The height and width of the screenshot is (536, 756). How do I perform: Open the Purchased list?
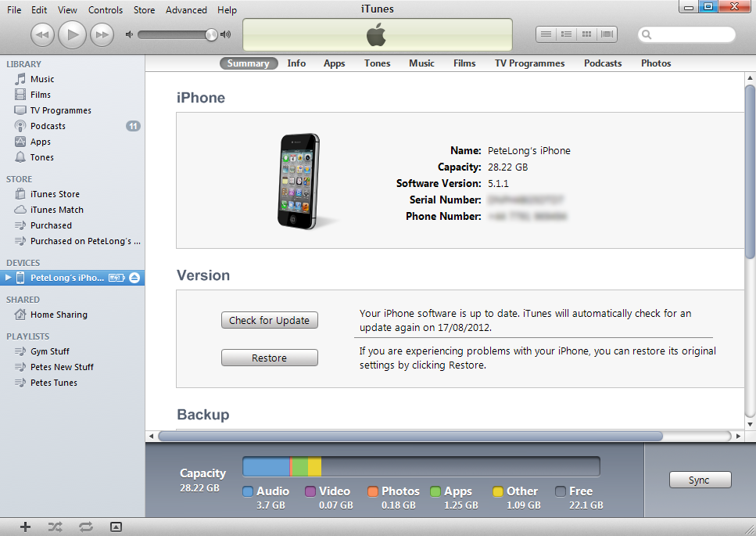pos(73,225)
